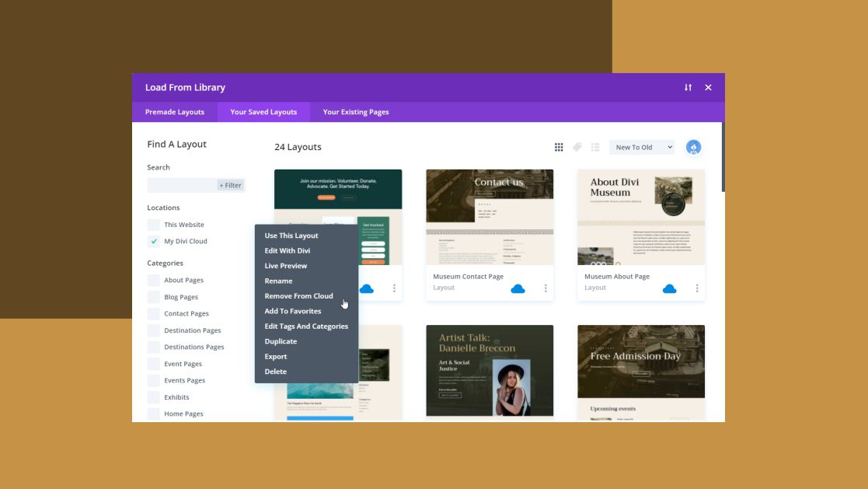Open three-dot menu for Museum Contact Page

pos(544,287)
